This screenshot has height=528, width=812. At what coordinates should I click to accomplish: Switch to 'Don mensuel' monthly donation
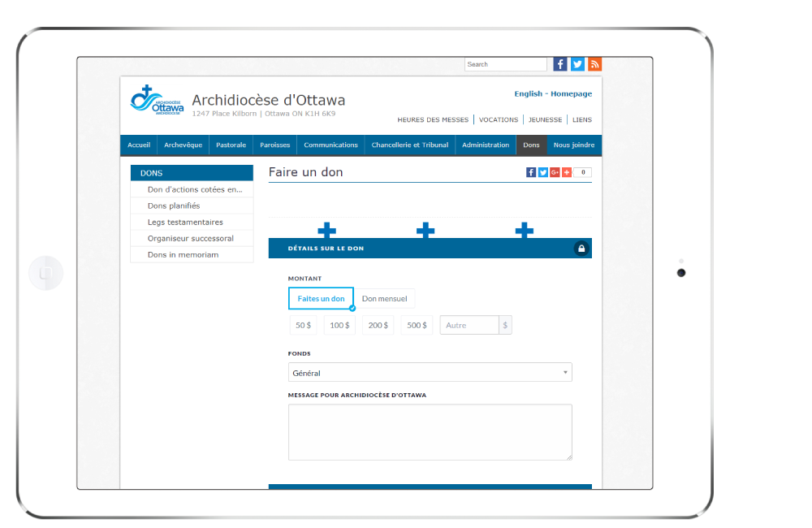coord(385,299)
